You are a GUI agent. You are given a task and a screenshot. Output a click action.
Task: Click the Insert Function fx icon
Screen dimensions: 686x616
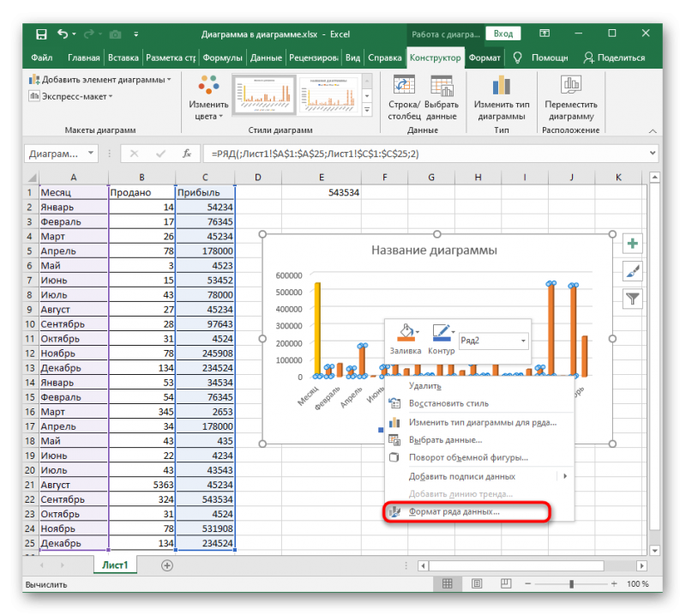[x=187, y=154]
